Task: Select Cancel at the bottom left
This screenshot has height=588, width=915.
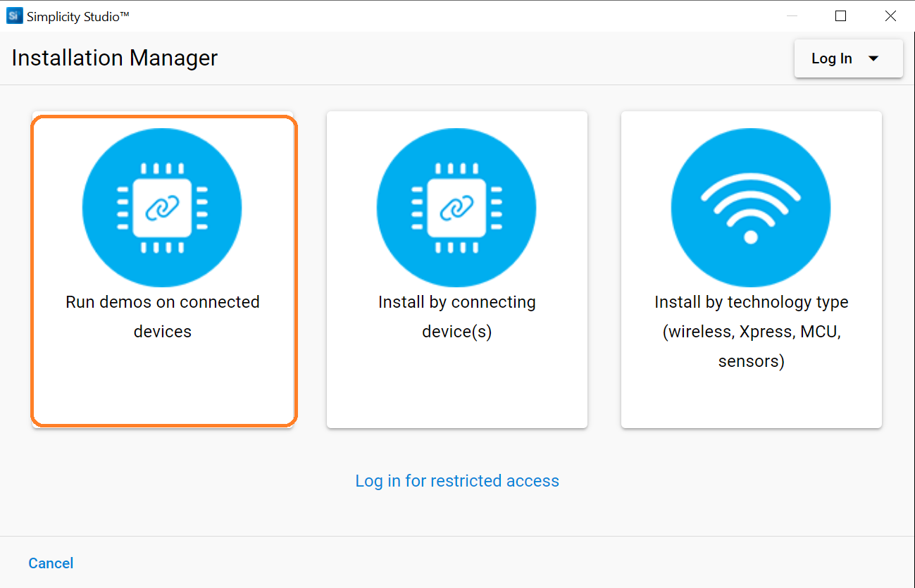Action: pos(50,563)
